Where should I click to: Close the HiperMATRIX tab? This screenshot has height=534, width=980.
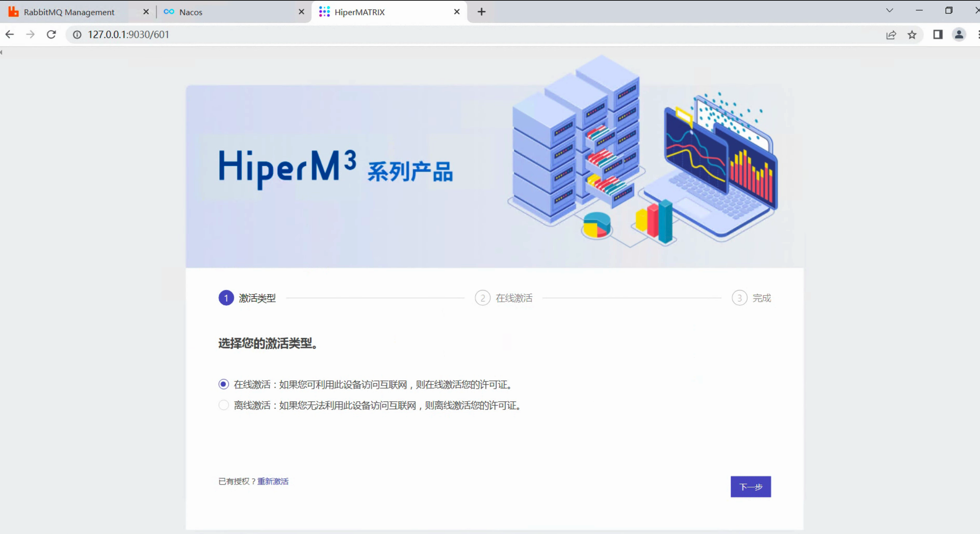tap(457, 12)
